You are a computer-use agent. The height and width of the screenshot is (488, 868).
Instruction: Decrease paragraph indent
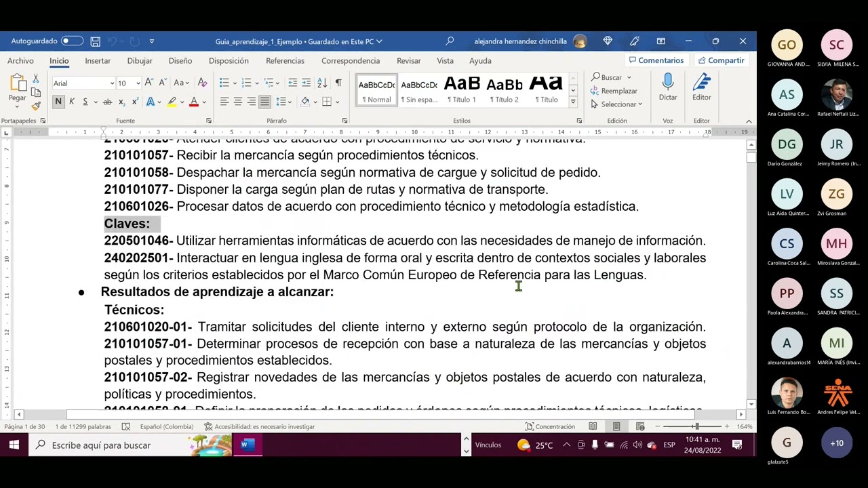point(293,83)
